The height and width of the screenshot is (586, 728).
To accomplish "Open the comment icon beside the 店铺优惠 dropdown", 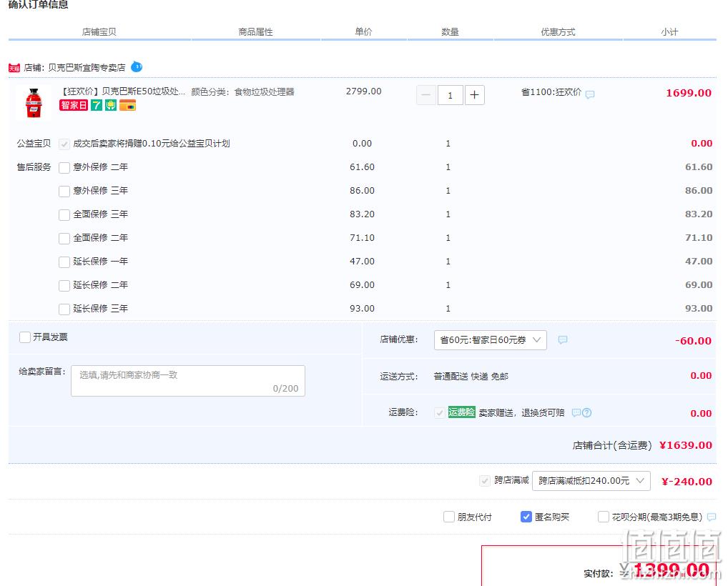I will (562, 340).
